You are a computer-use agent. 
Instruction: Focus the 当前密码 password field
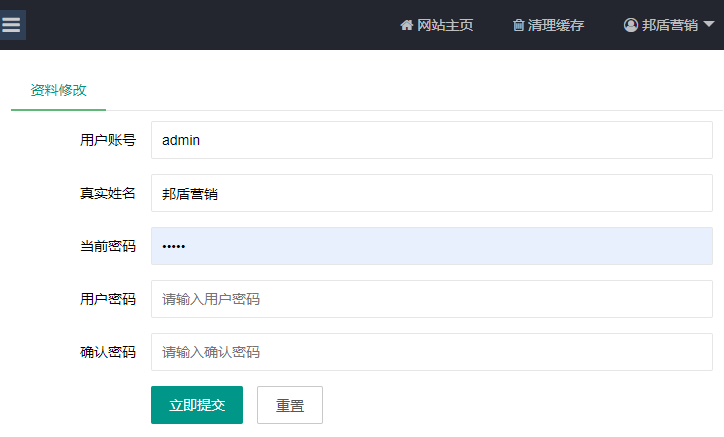point(431,246)
